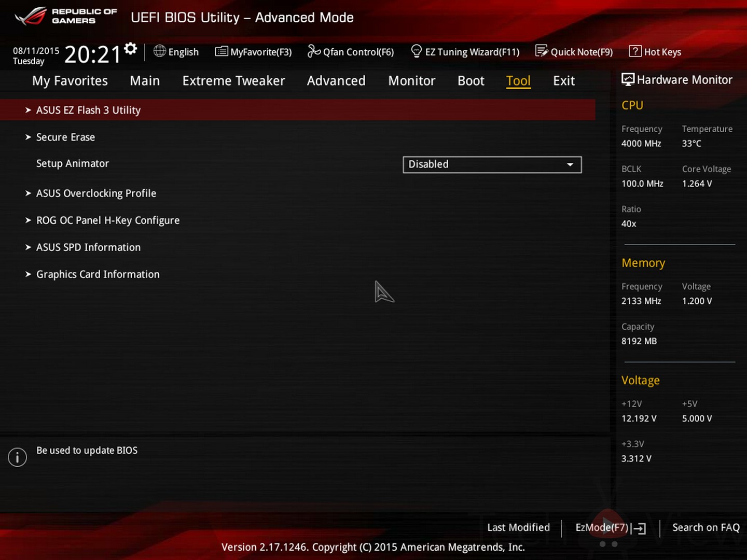Open Quick Note(F9)
747x560 pixels.
click(574, 51)
